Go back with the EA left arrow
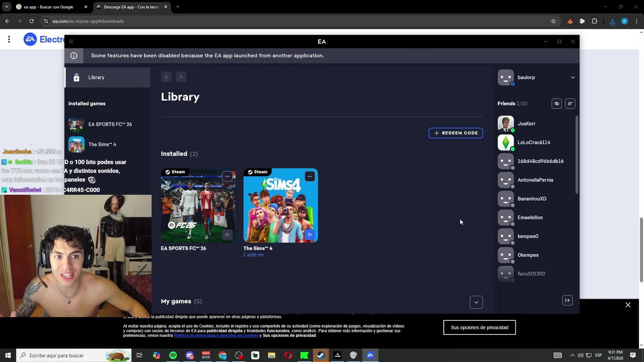Image resolution: width=644 pixels, height=362 pixels. [166, 76]
